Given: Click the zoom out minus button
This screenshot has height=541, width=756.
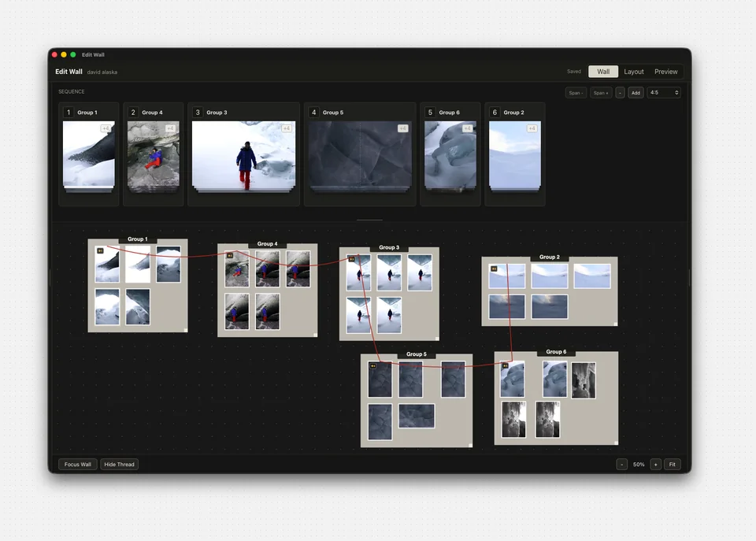Looking at the screenshot, I should click(621, 465).
